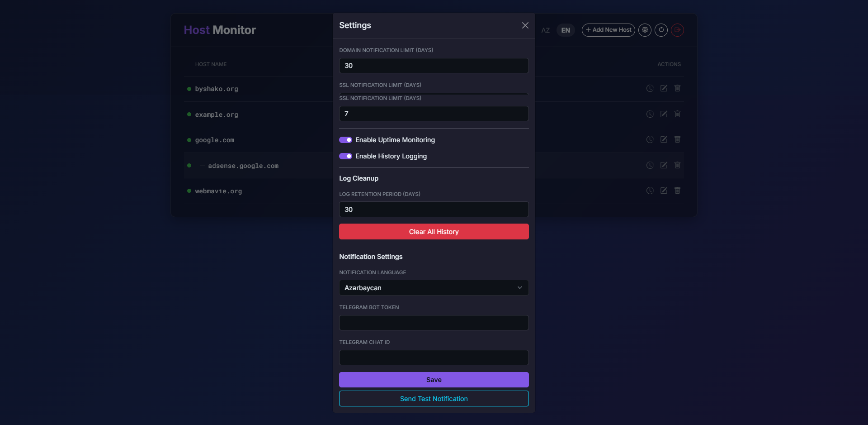Open the Notification Language dropdown

click(x=433, y=287)
